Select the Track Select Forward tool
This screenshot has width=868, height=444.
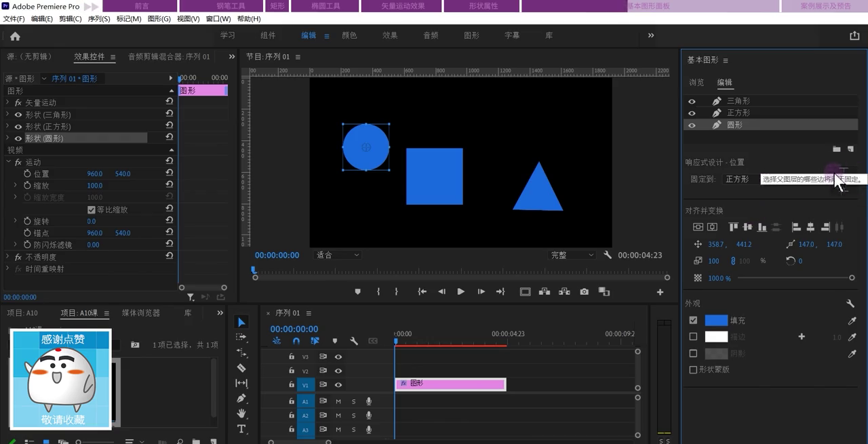[241, 337]
